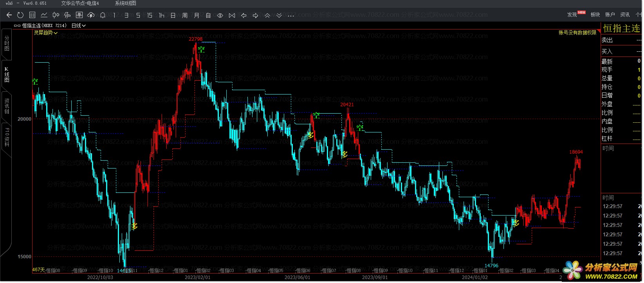Image resolution: width=644 pixels, height=283 pixels.
Task: Click the 账号没有数据权限 notice
Action: 577,33
